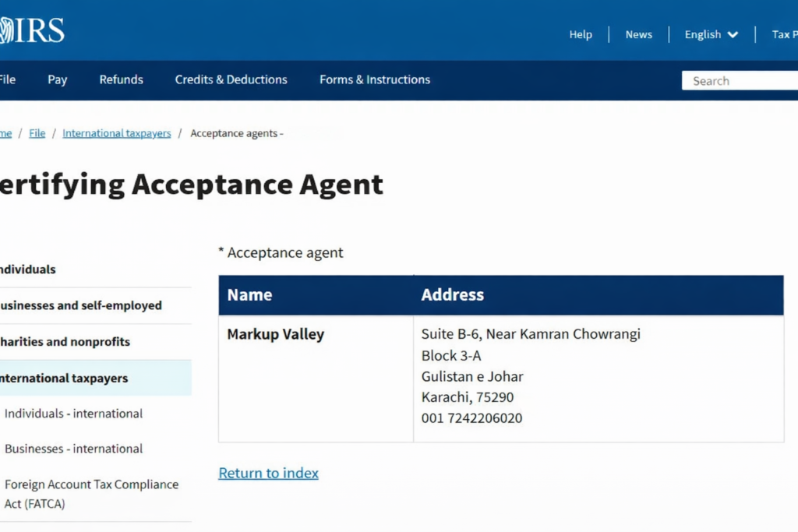This screenshot has width=798, height=532.
Task: Expand the English language dropdown
Action: point(711,34)
